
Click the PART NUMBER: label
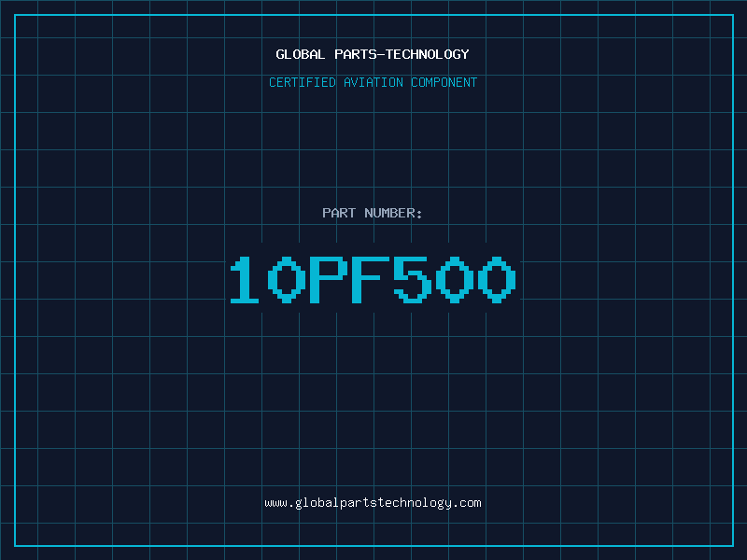(372, 213)
